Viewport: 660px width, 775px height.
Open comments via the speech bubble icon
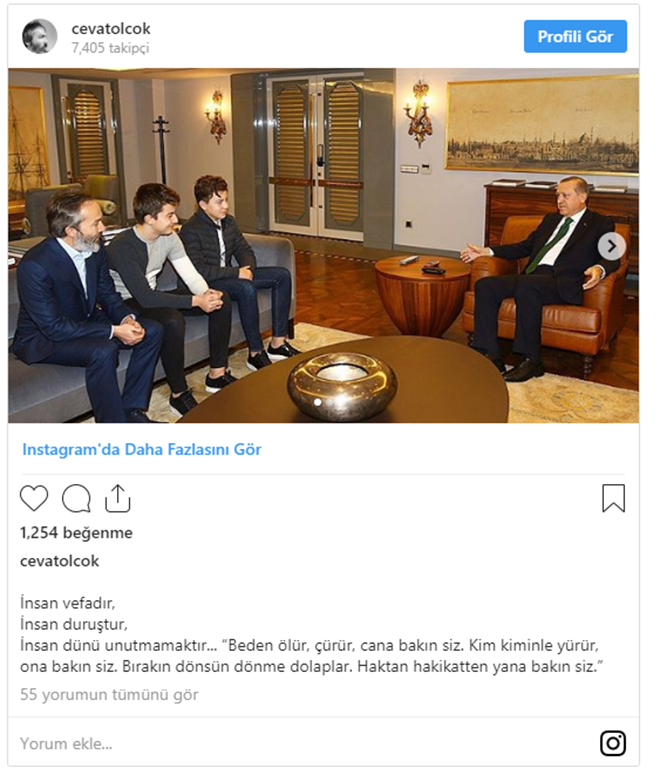[x=76, y=498]
